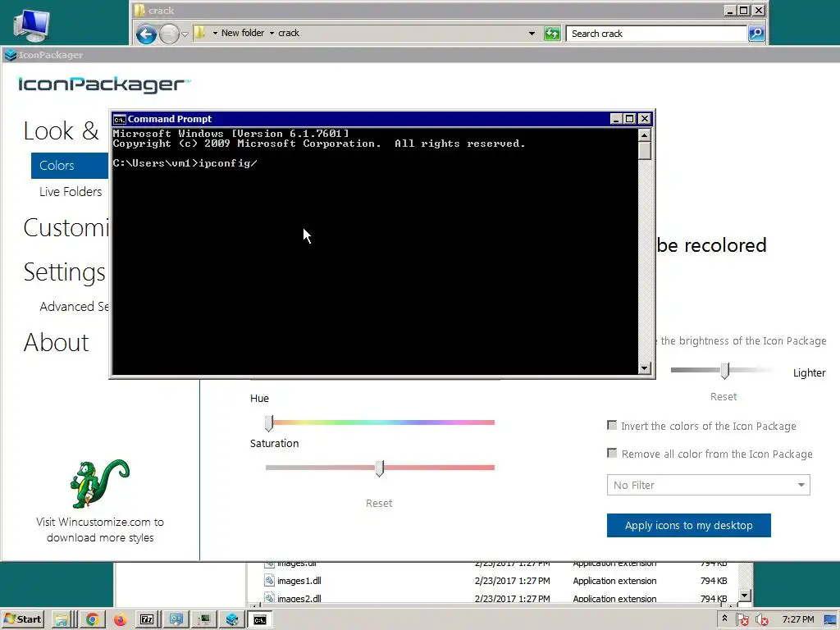Reset the brightness of the Icon Package
Screen dimensions: 840x630
click(724, 396)
